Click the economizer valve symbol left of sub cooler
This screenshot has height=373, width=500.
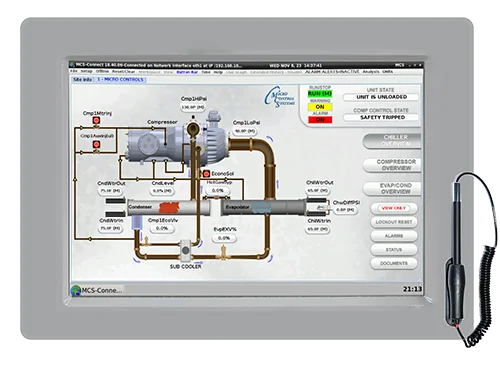coord(145,241)
